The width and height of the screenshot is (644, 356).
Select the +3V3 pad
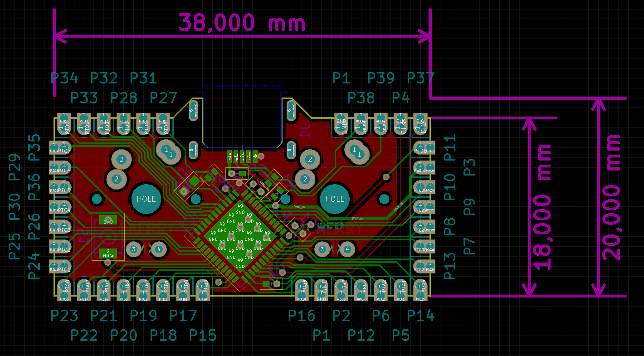(x=342, y=289)
